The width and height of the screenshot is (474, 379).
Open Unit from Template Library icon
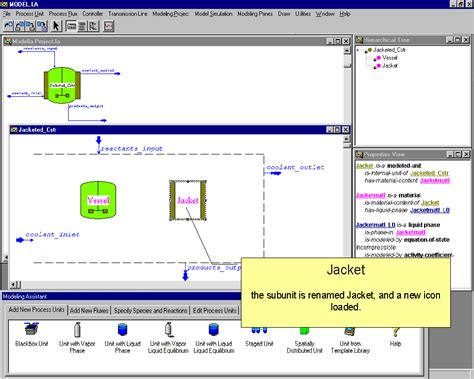[349, 331]
